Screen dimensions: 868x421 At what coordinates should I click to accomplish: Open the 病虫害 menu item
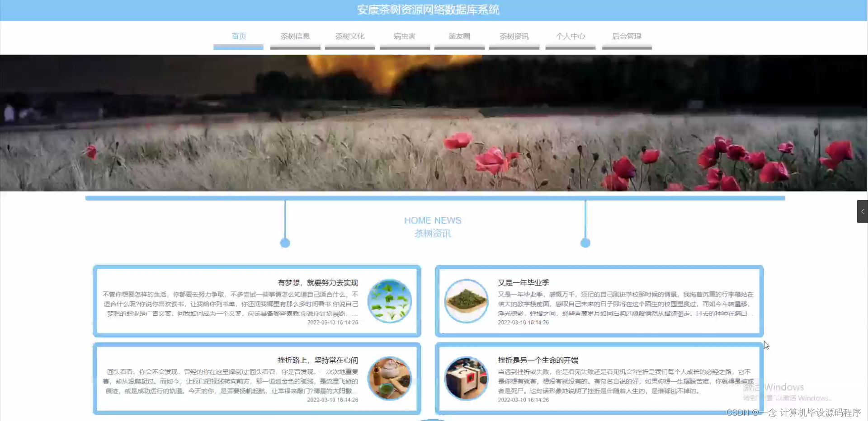[x=405, y=36]
